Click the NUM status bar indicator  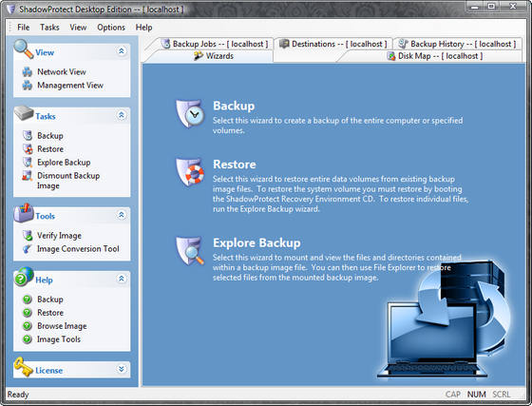tap(476, 395)
